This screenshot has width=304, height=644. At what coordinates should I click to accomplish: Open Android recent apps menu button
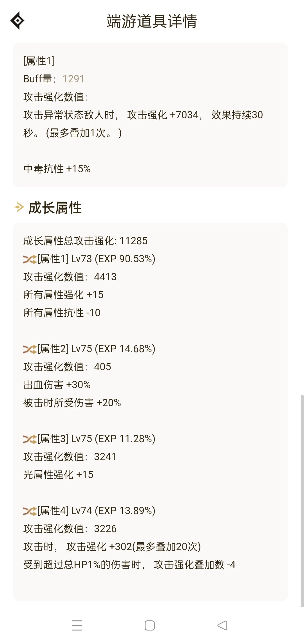pyautogui.click(x=77, y=625)
